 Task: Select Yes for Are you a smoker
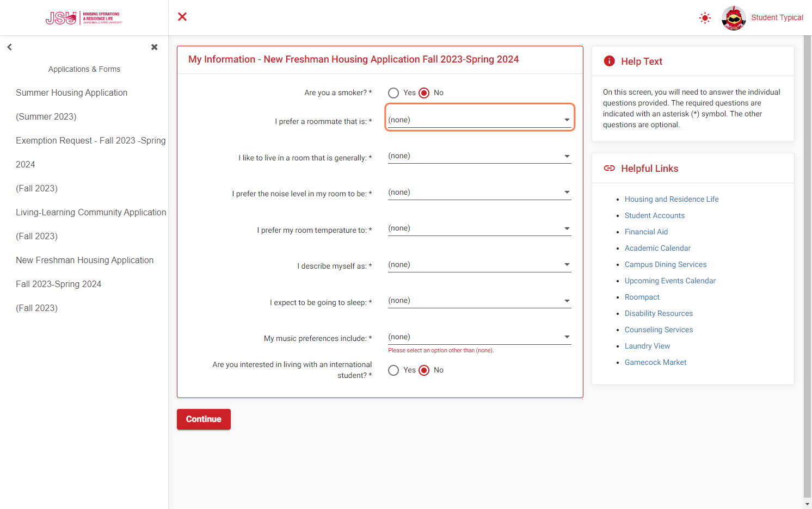tap(393, 93)
